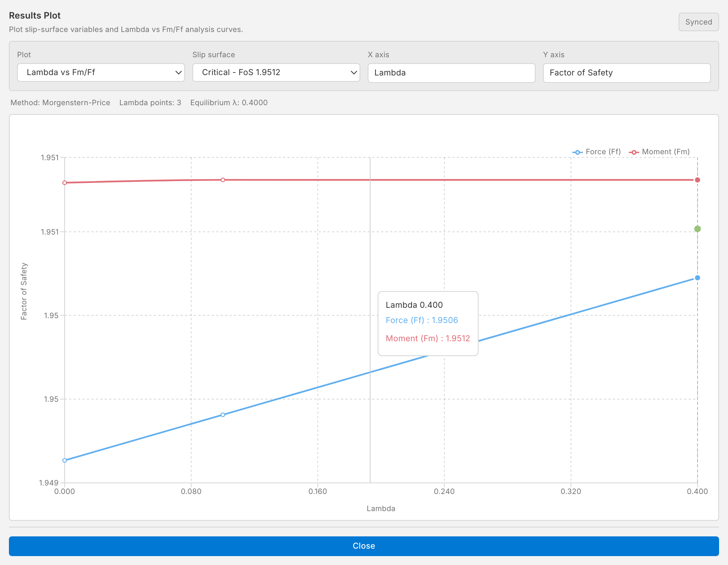Click the 'Lambda' x-axis title below chart
Viewport: 728px width, 565px height.
(x=381, y=508)
